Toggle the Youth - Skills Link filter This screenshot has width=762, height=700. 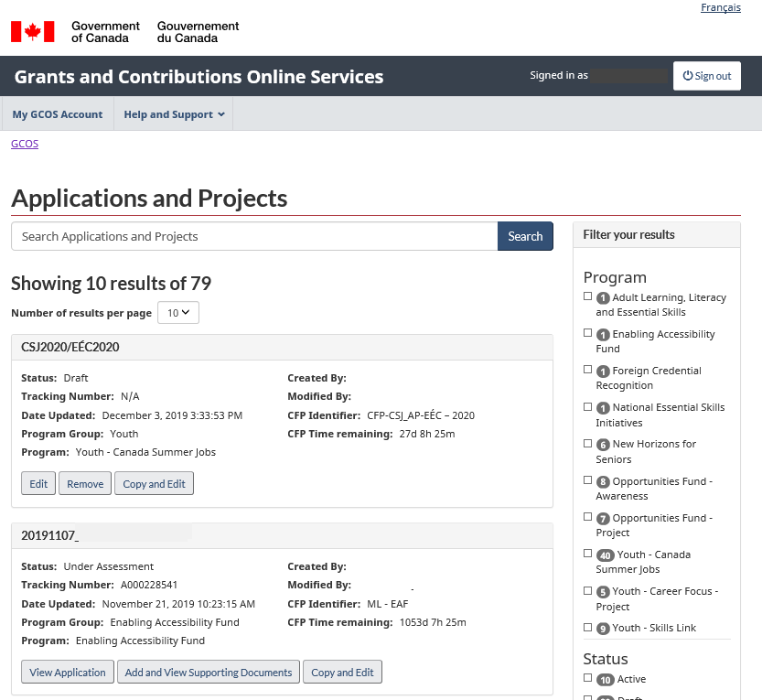coord(588,628)
